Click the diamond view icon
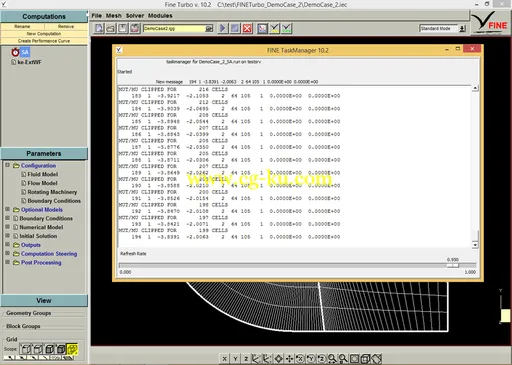Image resolution: width=512 pixels, height=365 pixels. click(278, 359)
